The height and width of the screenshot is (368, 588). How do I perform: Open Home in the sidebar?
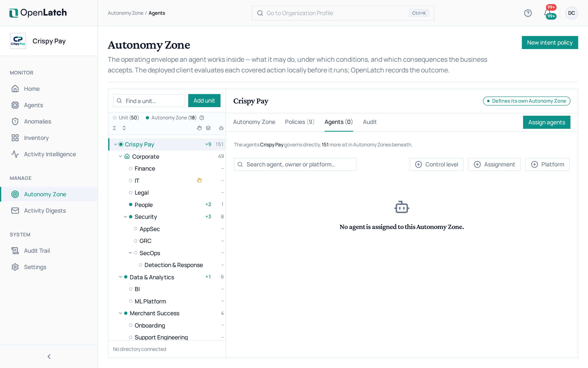point(49,89)
